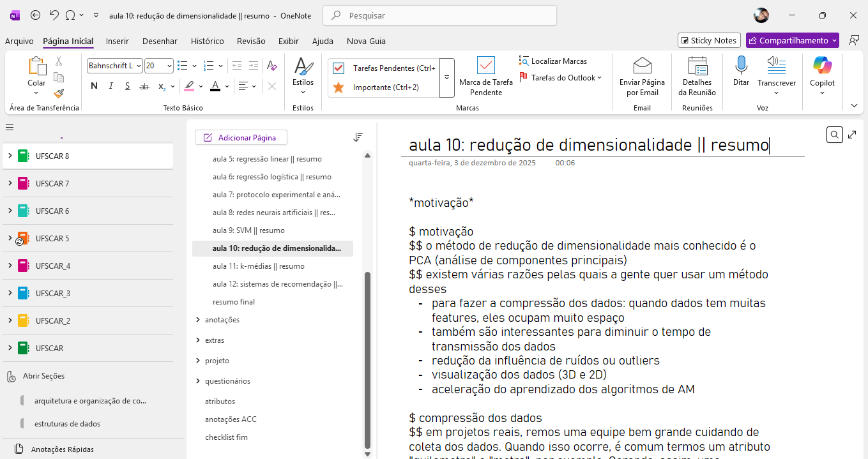This screenshot has width=868, height=459.
Task: Check the Tarefas Pendentes tag checkbox
Action: pos(339,68)
